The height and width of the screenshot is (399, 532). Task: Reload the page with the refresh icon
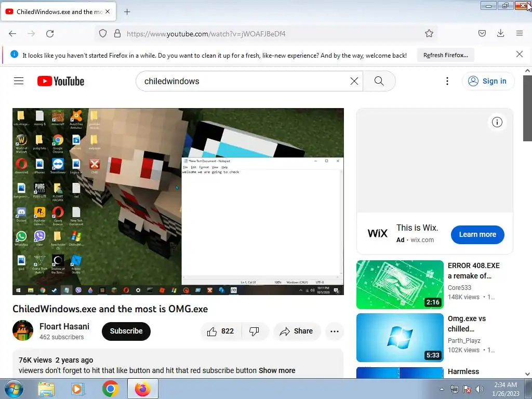[50, 34]
